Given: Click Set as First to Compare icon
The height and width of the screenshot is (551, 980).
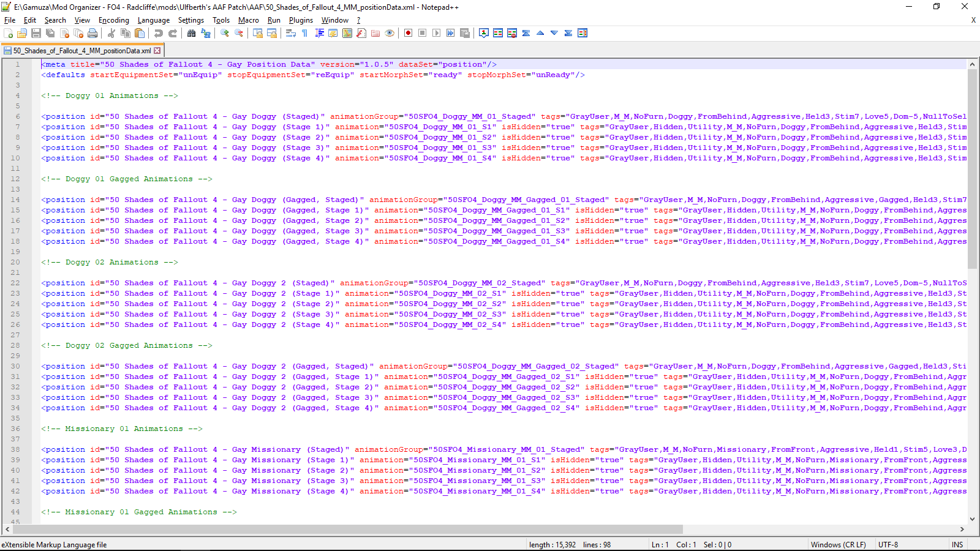Looking at the screenshot, I should 484,33.
